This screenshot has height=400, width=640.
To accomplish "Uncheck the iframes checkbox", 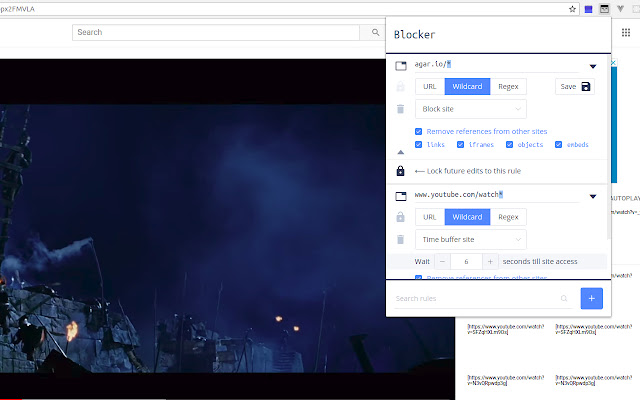I will (460, 144).
